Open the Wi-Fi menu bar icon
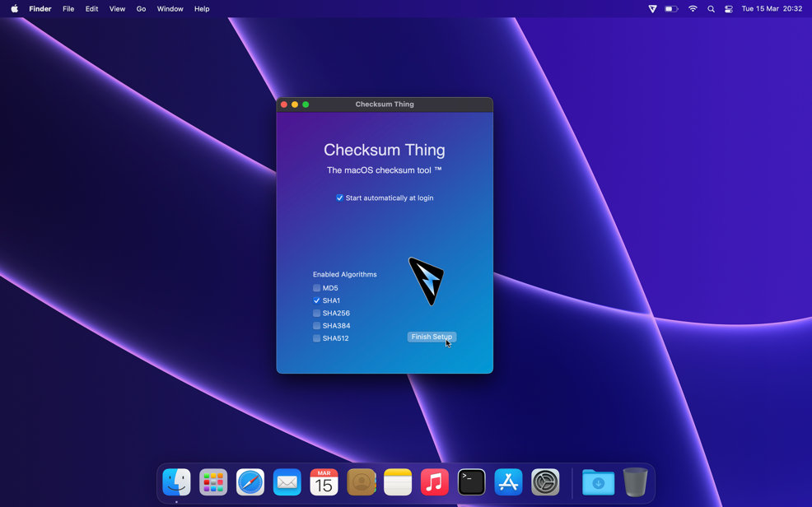The width and height of the screenshot is (812, 507). [x=693, y=9]
